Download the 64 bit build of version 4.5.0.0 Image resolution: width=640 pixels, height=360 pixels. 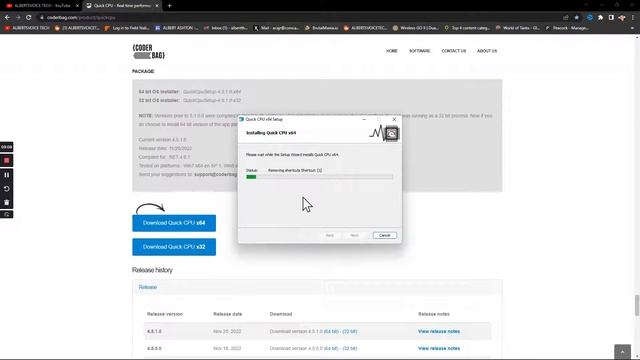click(x=331, y=349)
